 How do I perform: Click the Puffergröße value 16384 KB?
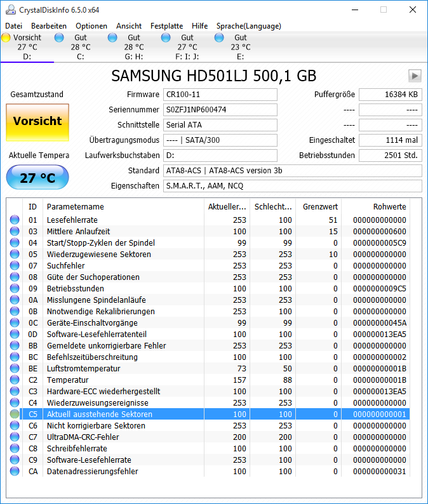(x=391, y=95)
